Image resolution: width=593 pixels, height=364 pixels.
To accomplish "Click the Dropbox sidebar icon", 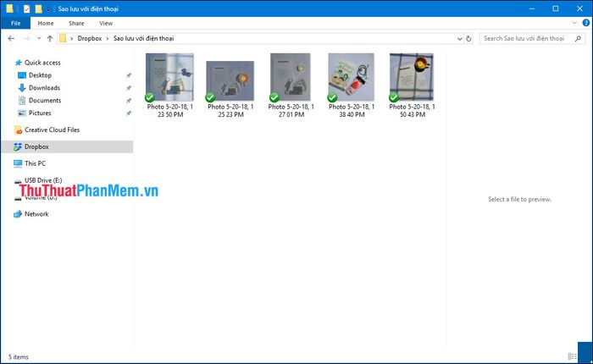I will point(18,146).
